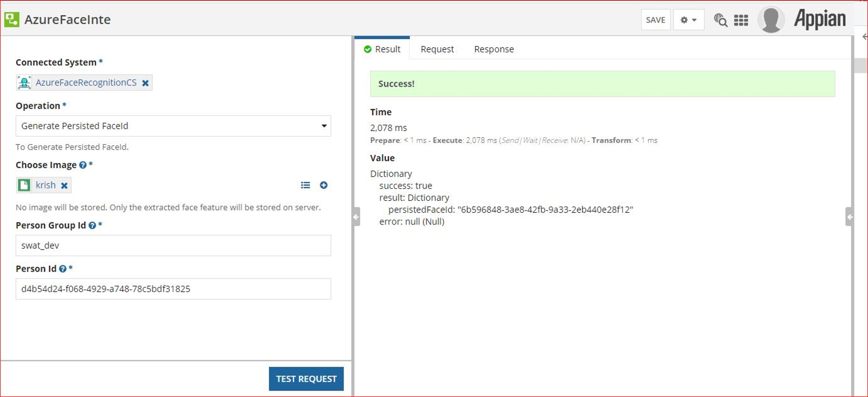Collapse left pane with divider arrow

pos(356,217)
